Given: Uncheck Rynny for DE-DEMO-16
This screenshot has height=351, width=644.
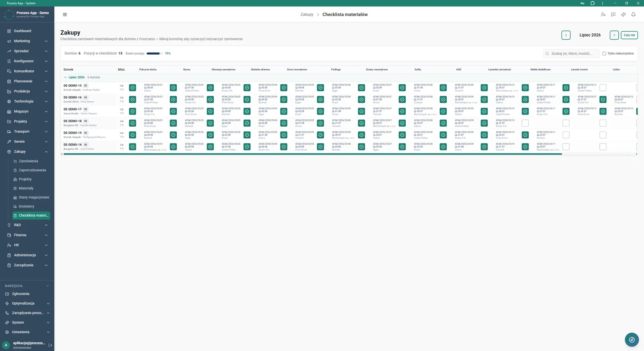Looking at the screenshot, I should [173, 99].
